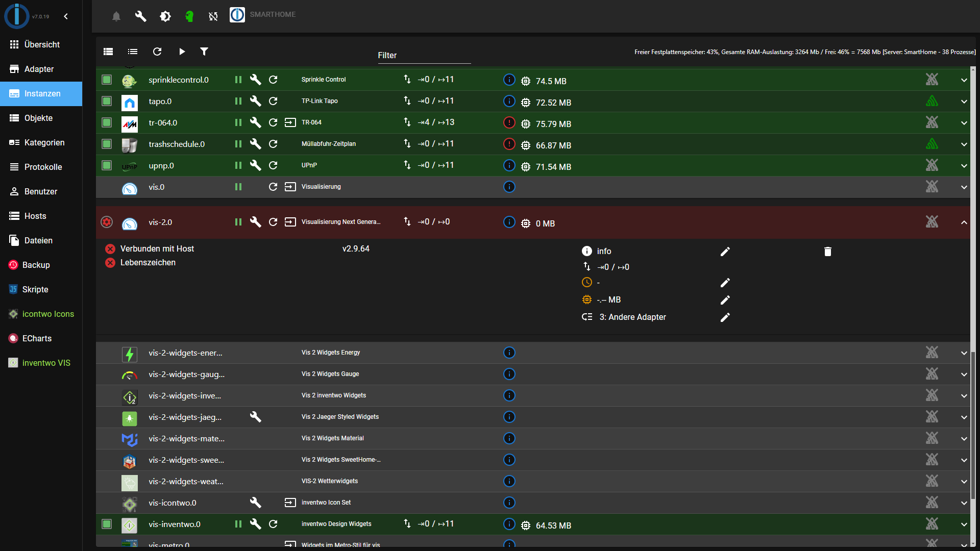Collapse the vis-2.0 details row

[964, 222]
